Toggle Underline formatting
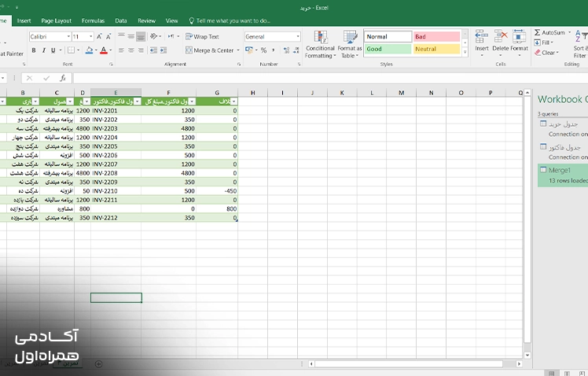588x376 pixels. [x=53, y=50]
